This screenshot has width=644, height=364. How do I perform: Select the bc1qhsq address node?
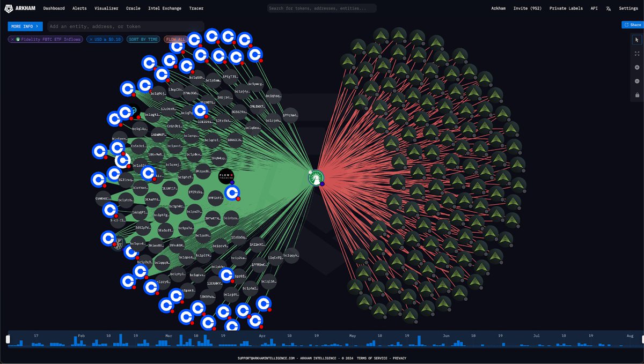coord(273,96)
